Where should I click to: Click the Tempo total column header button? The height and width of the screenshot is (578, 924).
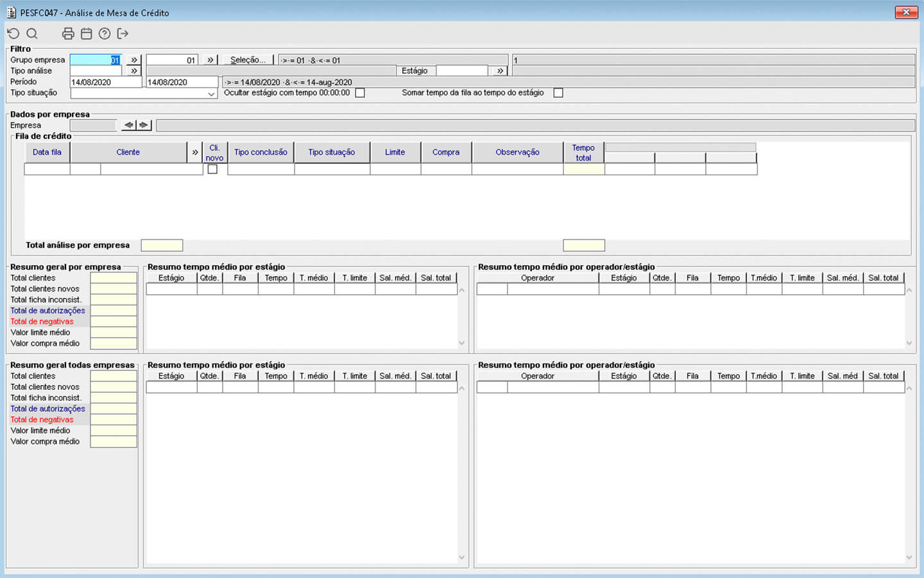[x=583, y=152]
